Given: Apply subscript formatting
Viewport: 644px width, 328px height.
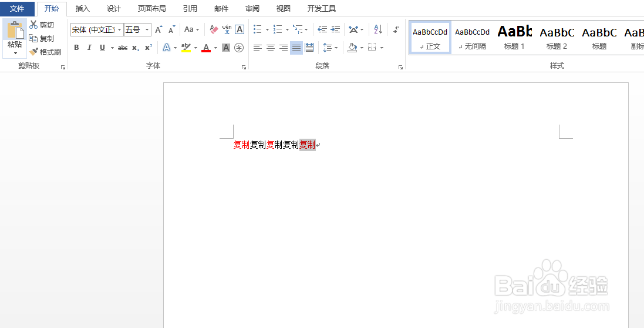Looking at the screenshot, I should click(x=136, y=48).
